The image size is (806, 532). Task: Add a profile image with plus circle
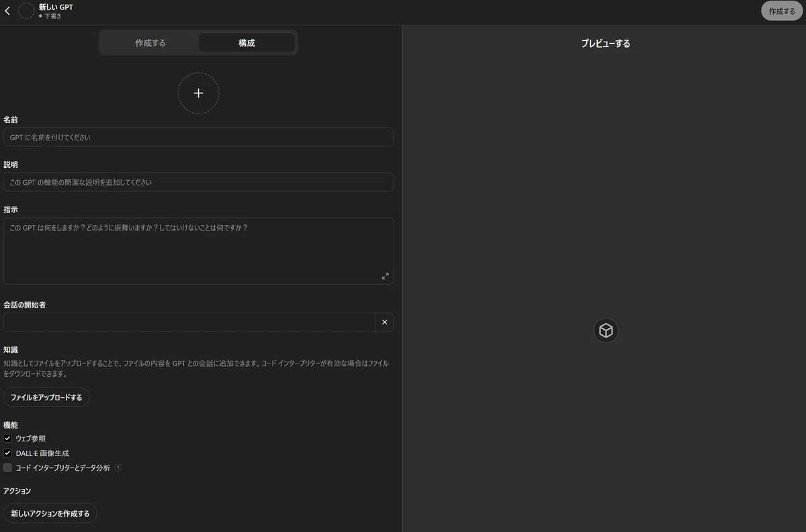[x=198, y=93]
